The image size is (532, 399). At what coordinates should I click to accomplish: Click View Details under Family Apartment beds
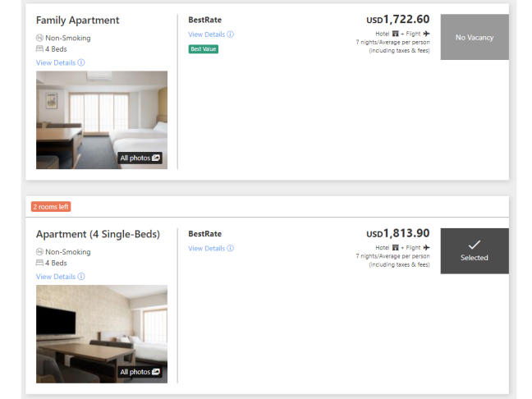tap(61, 62)
